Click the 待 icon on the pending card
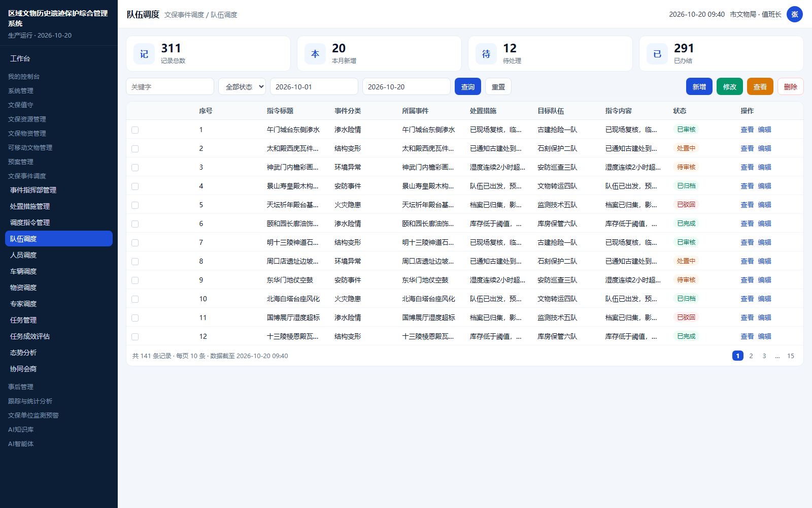The image size is (812, 508). (486, 54)
